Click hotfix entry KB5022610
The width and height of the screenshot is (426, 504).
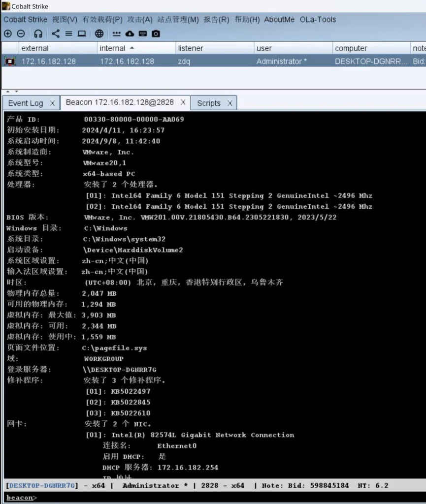131,413
